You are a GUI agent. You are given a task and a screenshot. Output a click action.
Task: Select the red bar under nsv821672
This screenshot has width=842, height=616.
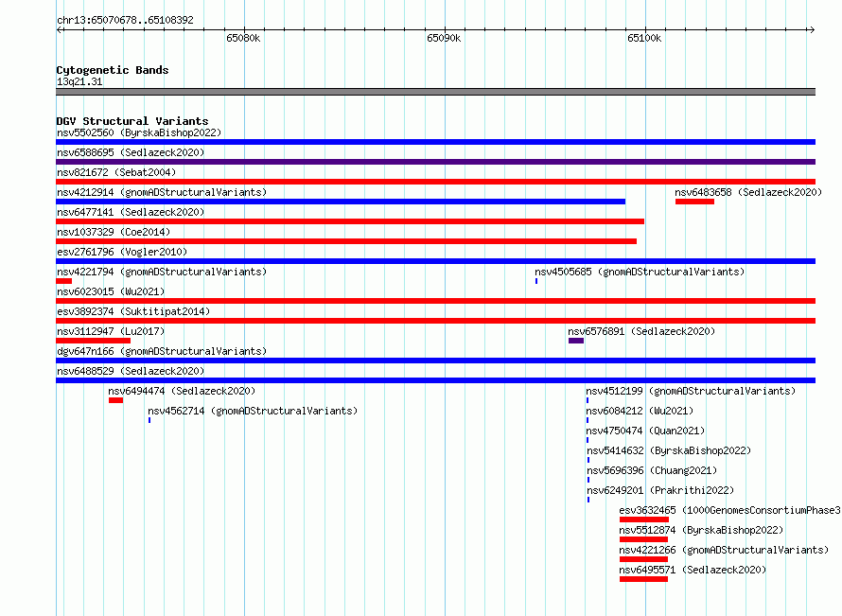coord(435,182)
